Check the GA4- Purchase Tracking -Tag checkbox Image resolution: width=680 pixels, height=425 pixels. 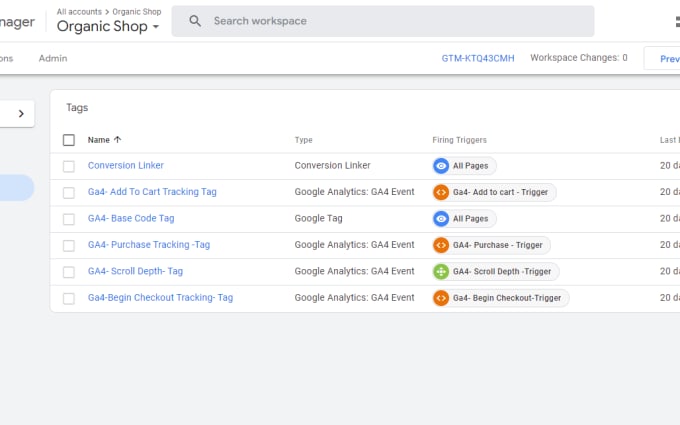point(69,245)
